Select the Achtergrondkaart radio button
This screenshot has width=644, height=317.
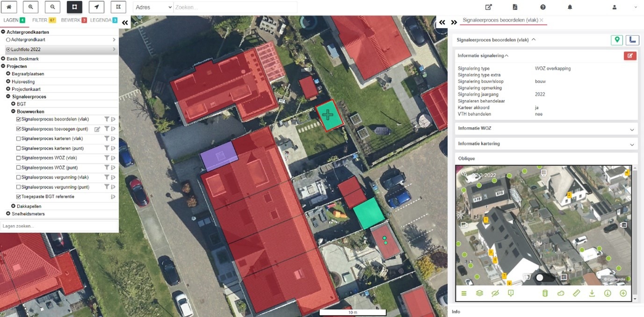coord(8,40)
